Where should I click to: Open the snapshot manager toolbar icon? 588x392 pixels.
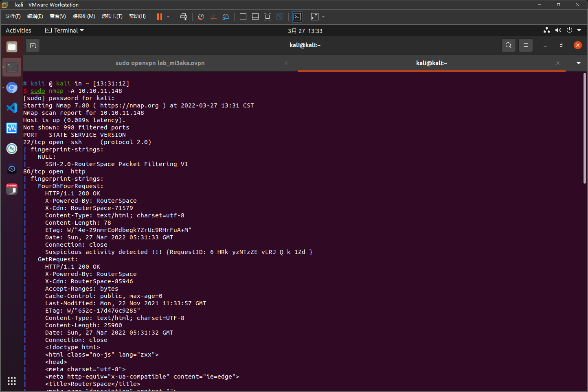click(x=226, y=17)
